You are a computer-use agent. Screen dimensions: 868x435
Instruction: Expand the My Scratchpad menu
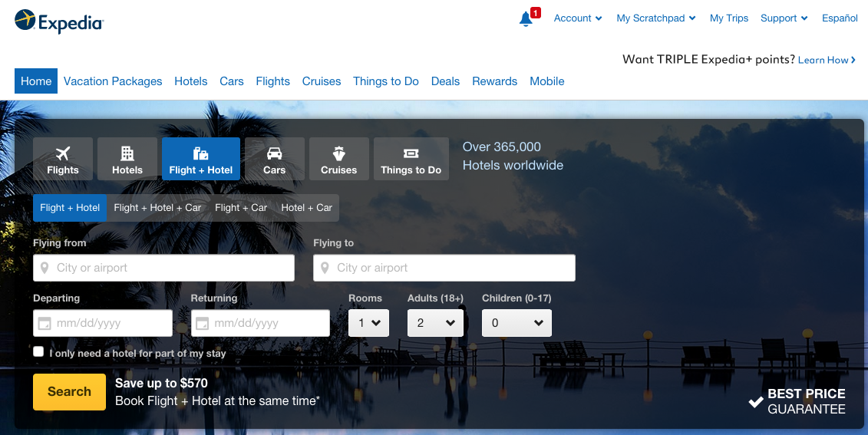[656, 18]
